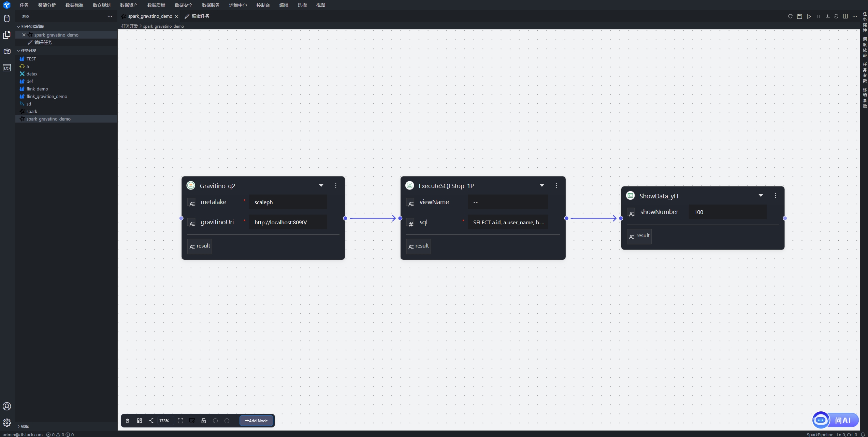
Task: Toggle the mouse mode icon in the bottom toolbar
Action: click(x=127, y=421)
